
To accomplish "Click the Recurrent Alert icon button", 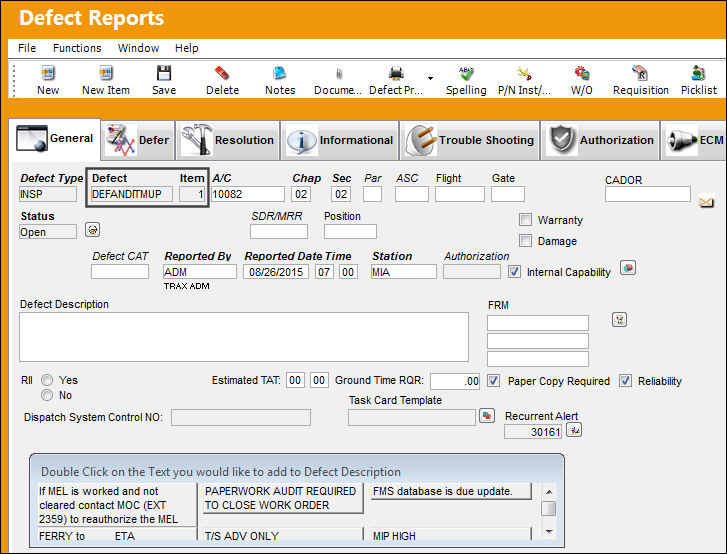I will click(x=574, y=430).
